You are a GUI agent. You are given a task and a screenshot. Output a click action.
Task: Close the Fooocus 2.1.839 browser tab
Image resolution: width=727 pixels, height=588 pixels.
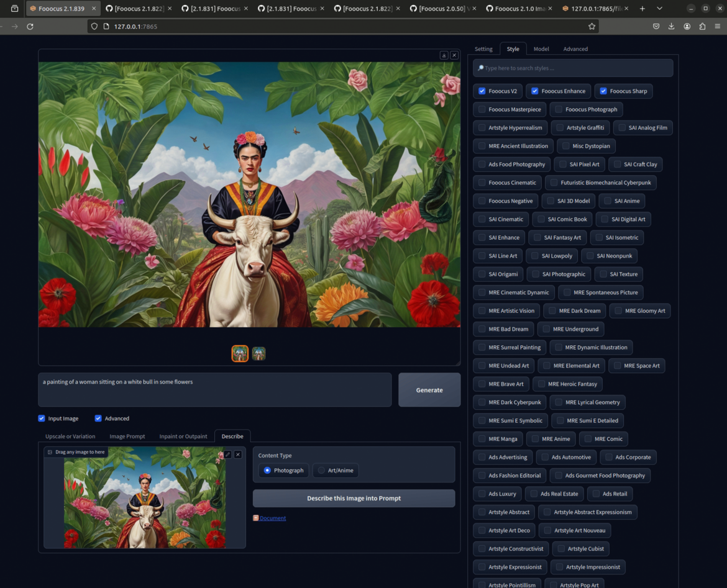94,8
